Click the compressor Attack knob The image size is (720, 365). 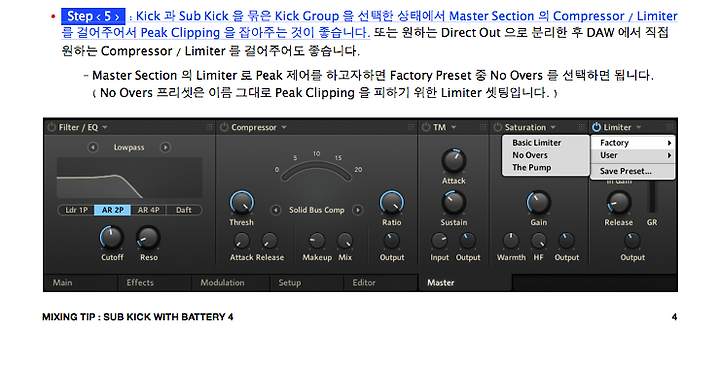tap(242, 240)
